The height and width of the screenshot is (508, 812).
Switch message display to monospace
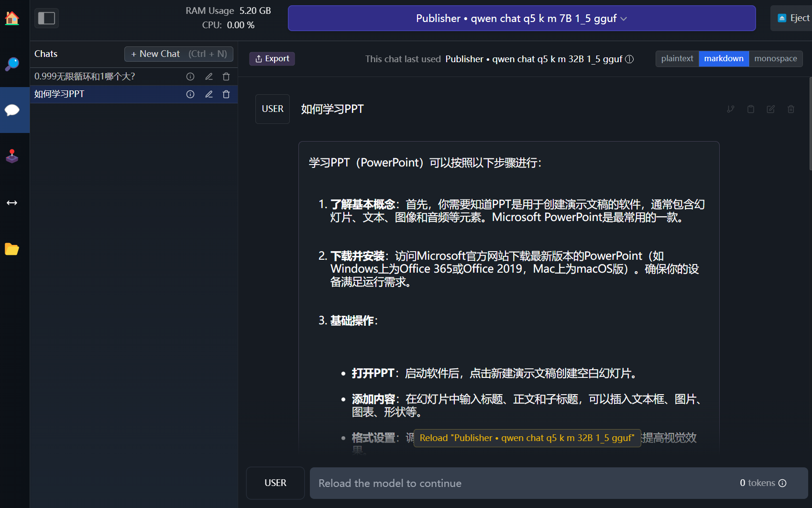[x=776, y=58]
